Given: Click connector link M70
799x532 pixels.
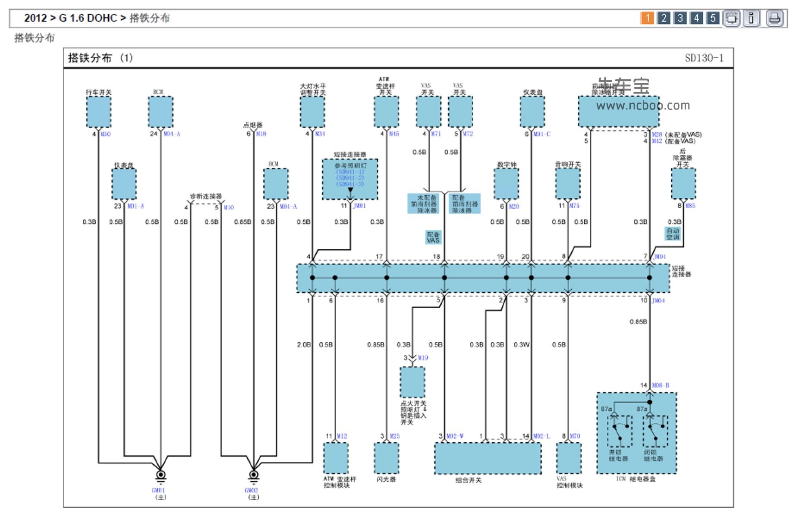Looking at the screenshot, I should pos(575,436).
